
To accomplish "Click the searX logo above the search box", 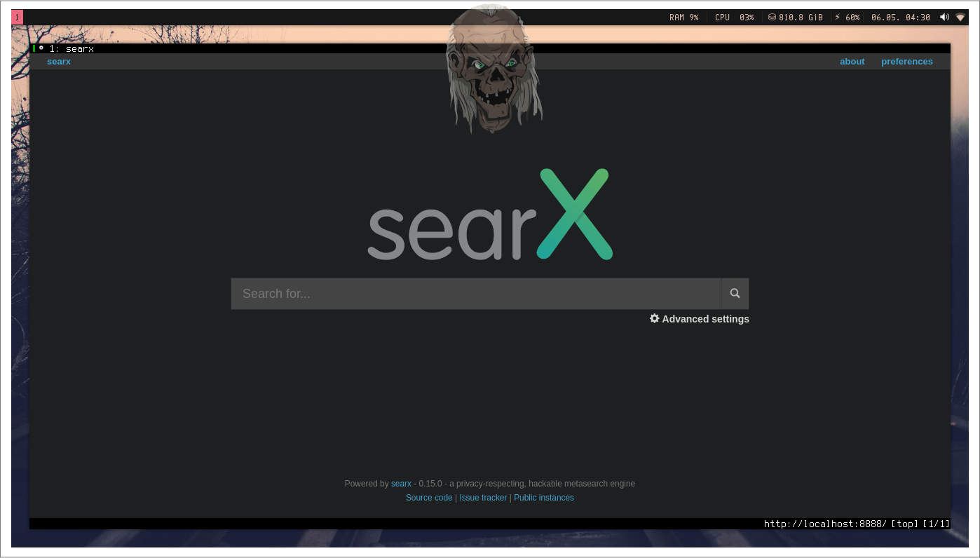I will click(490, 214).
